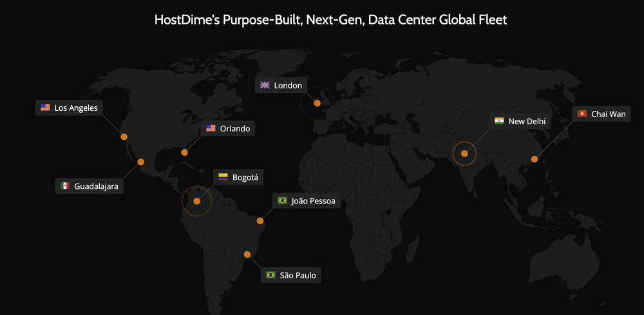Open the Los Angeles location label
644x315 pixels.
(x=69, y=108)
